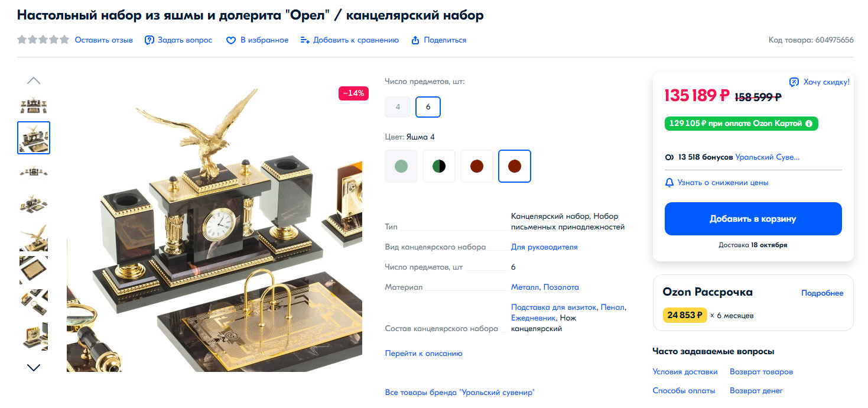Click the heart icon for В избранное

(x=231, y=40)
